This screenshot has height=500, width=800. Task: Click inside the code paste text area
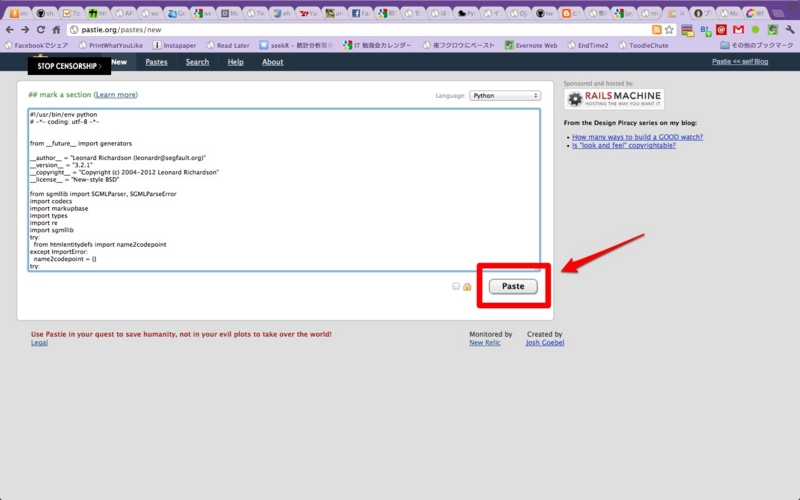[284, 190]
